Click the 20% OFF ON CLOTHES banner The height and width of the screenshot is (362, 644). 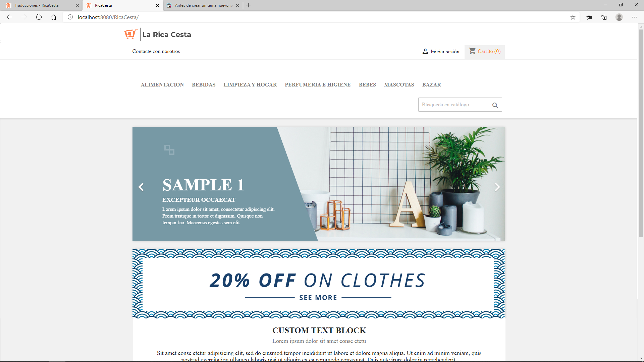coord(318,284)
